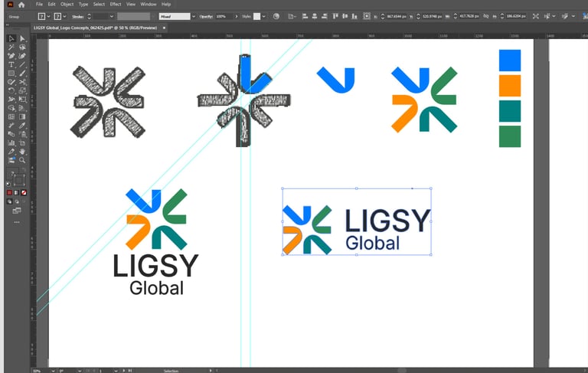Pick the Artboard tool
Screen dimensions: 588x373
click(x=22, y=142)
